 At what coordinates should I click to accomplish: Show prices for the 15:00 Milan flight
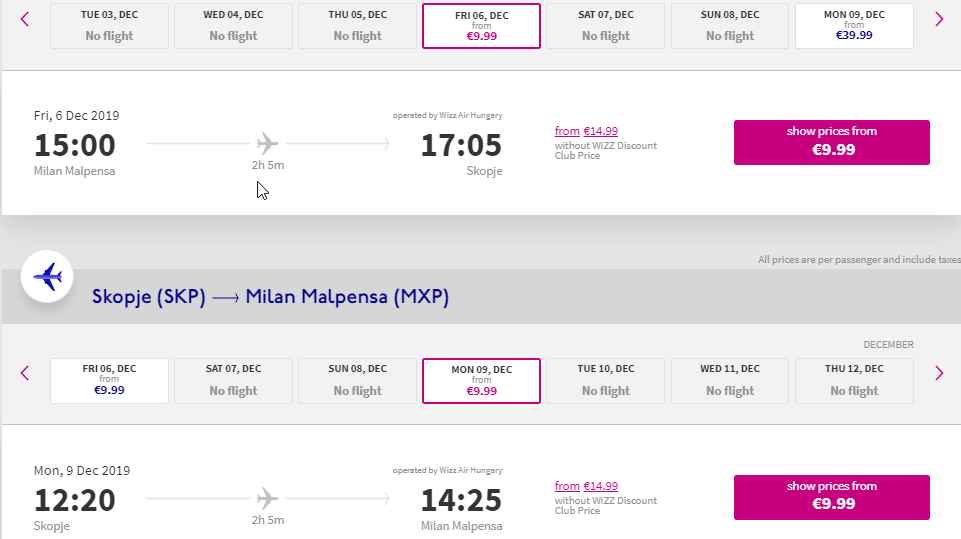(831, 142)
